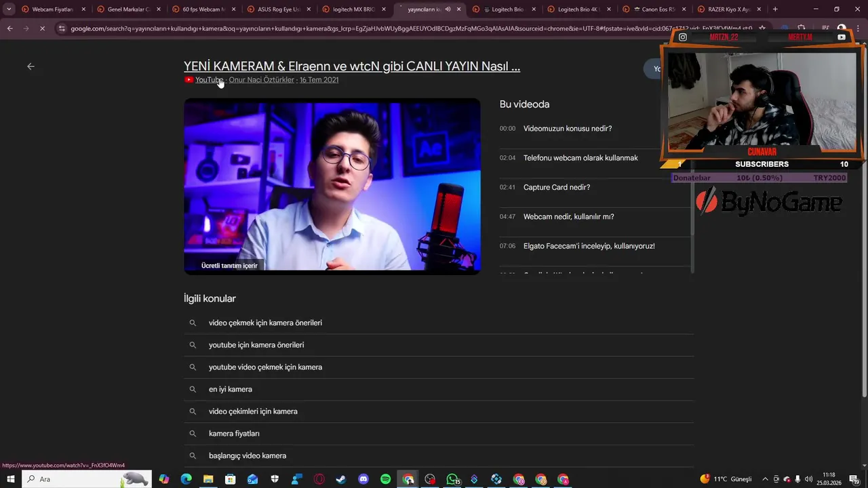Image resolution: width=868 pixels, height=488 pixels.
Task: Open the tab search dropdown arrow
Action: 9,9
